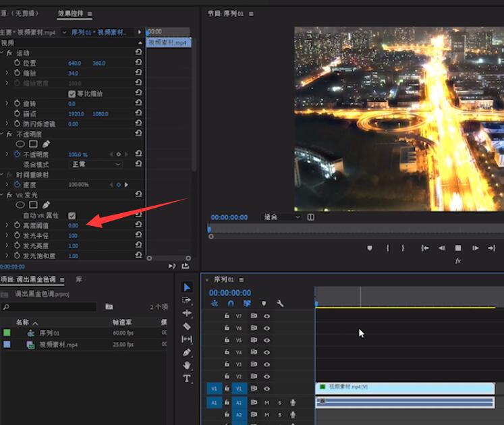Expand the 亮度阈值 parameter
The height and width of the screenshot is (425, 504).
tap(7, 225)
